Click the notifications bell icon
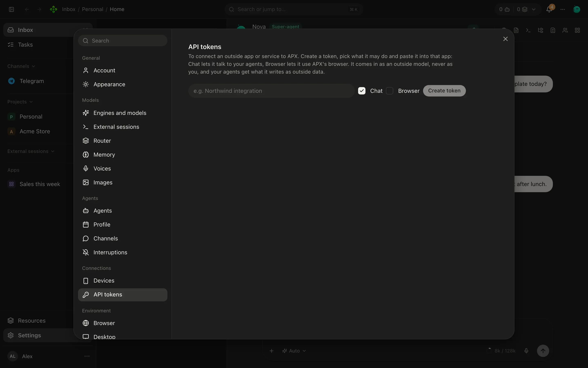The height and width of the screenshot is (368, 588). (x=549, y=9)
